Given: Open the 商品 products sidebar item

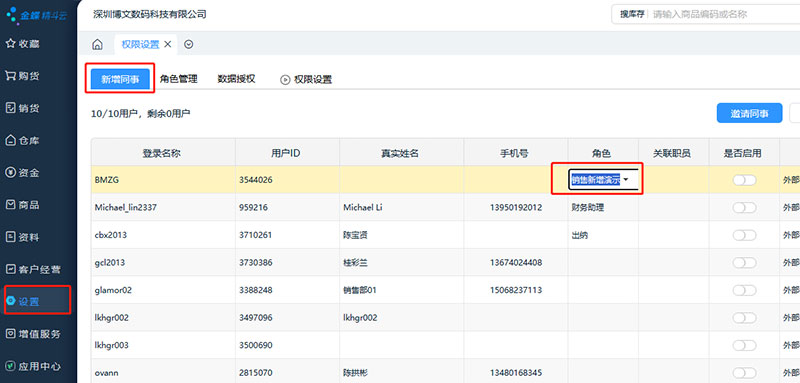Looking at the screenshot, I should click(x=23, y=205).
